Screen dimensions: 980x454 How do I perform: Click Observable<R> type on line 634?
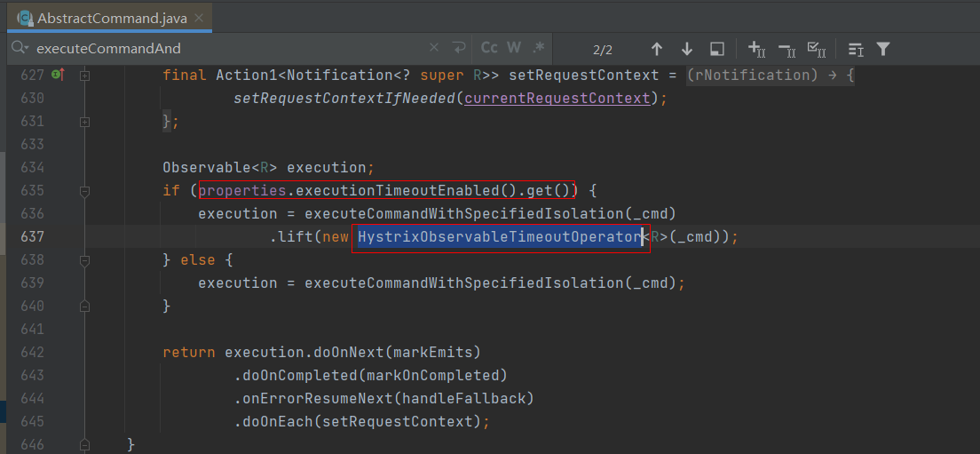click(x=221, y=168)
